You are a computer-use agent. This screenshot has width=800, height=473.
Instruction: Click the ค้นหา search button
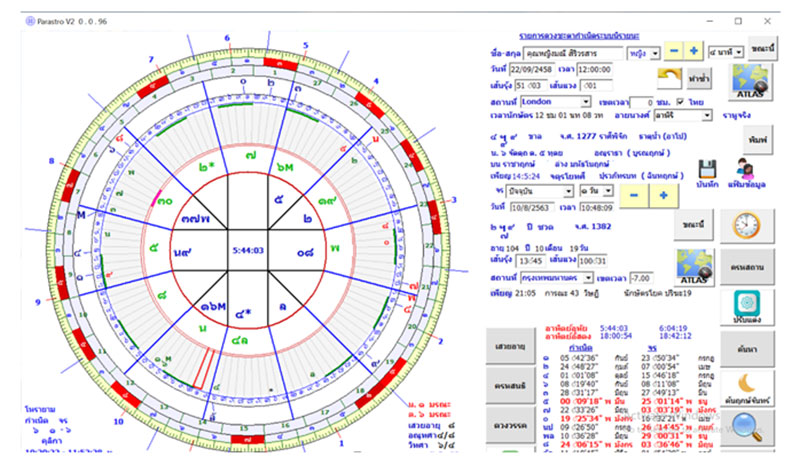(x=747, y=349)
